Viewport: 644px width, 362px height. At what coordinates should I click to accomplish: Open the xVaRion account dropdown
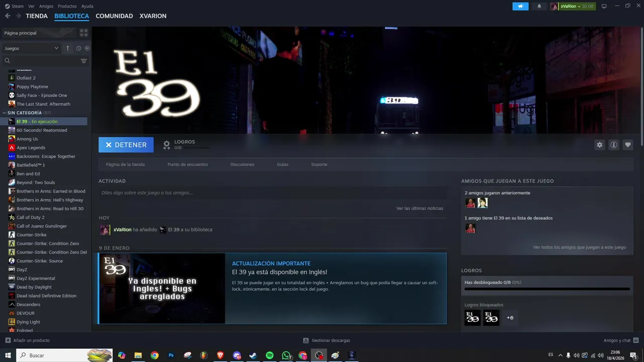[572, 6]
